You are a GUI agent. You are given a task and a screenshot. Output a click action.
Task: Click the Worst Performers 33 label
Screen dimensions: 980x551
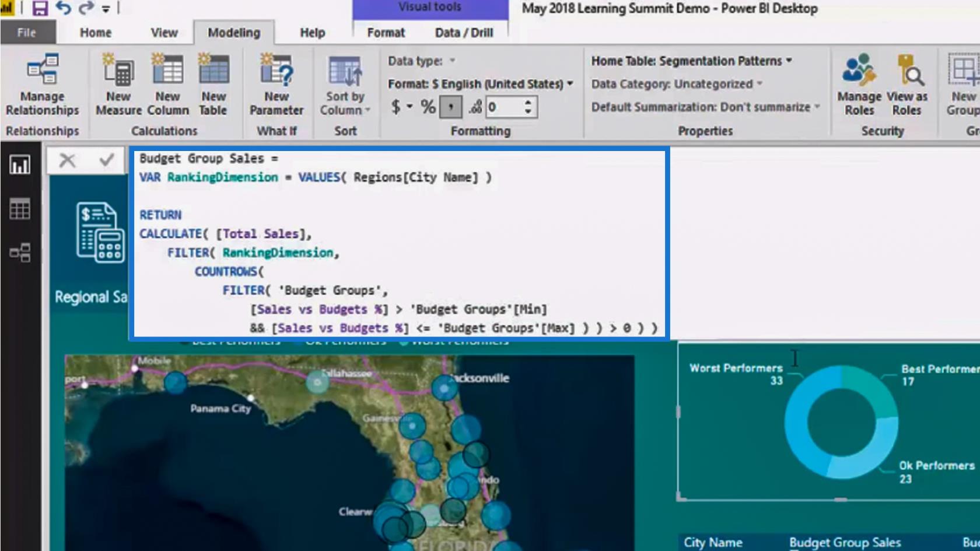click(x=737, y=374)
